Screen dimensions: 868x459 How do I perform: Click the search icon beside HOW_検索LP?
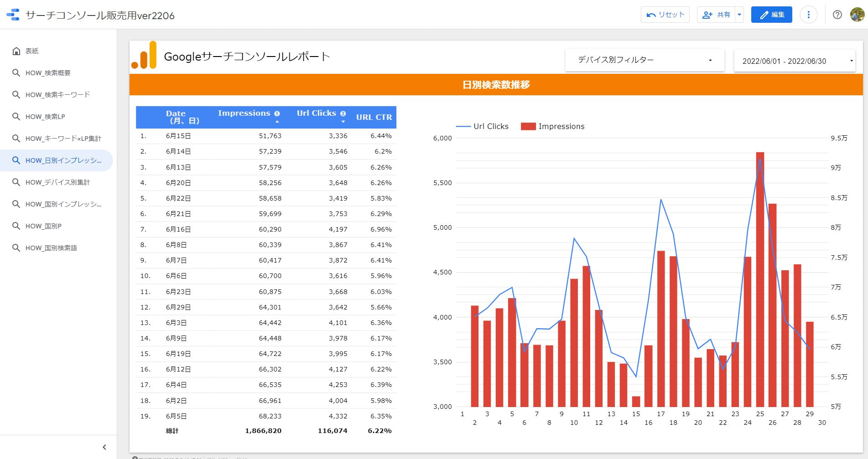[16, 117]
